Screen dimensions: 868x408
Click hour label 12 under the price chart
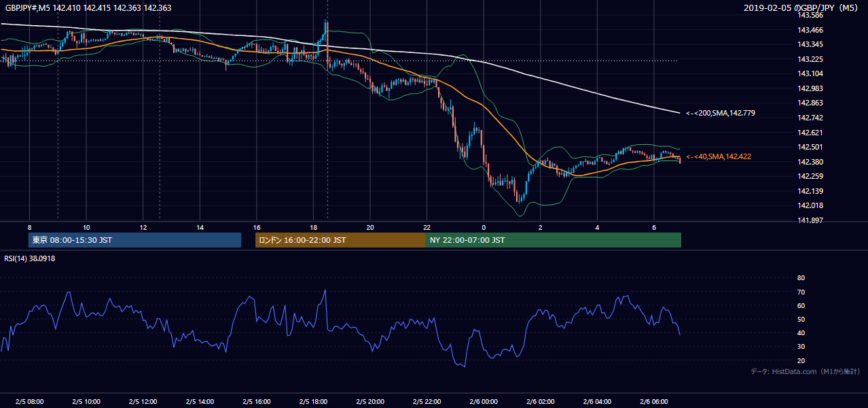143,227
